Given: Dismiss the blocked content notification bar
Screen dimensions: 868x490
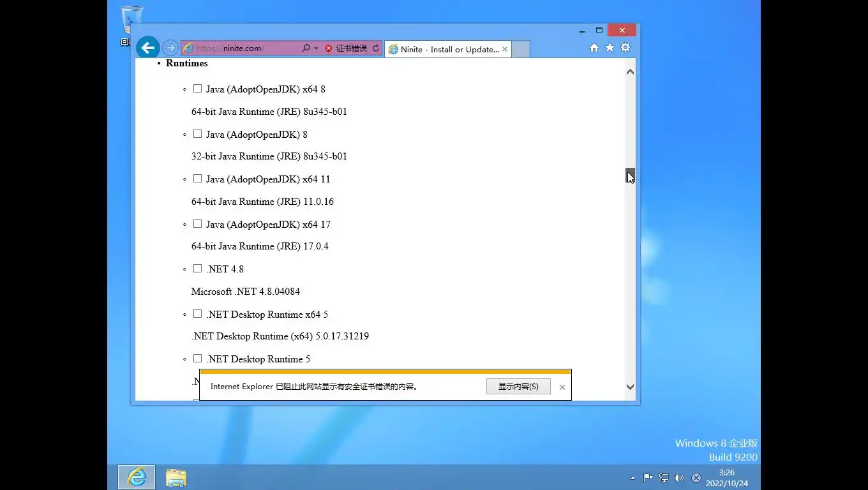Looking at the screenshot, I should (562, 387).
